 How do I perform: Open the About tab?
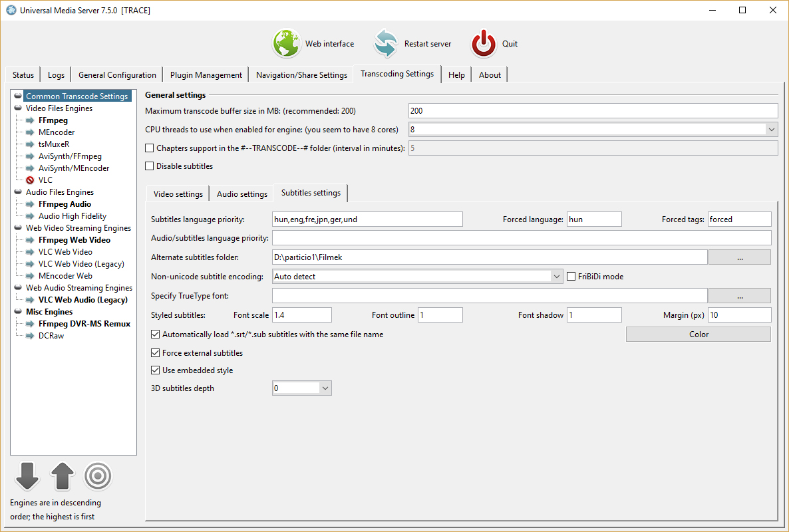(x=490, y=75)
